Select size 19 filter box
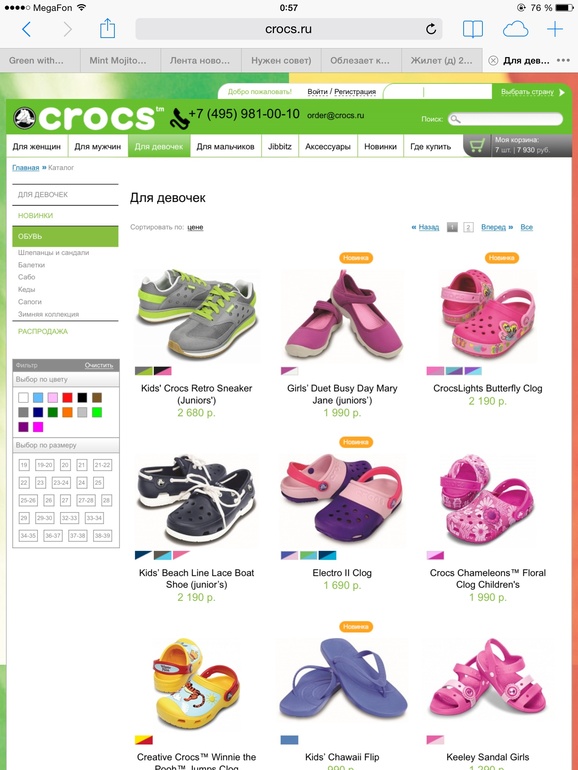 pos(24,465)
